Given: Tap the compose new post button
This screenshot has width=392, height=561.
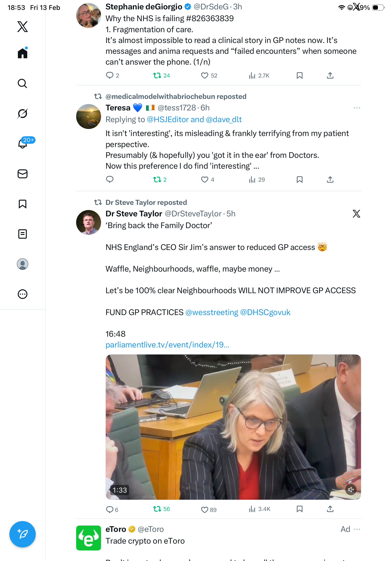Looking at the screenshot, I should pyautogui.click(x=23, y=534).
